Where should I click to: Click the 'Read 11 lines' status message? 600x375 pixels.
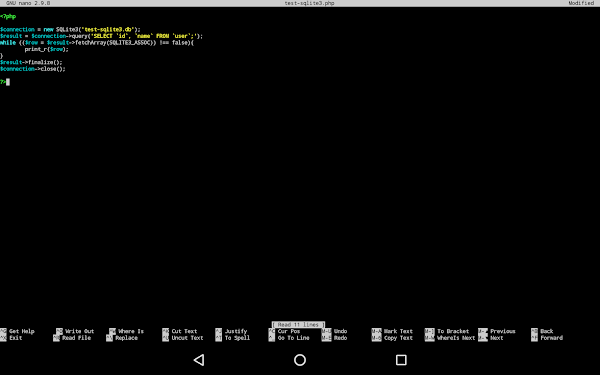coord(298,324)
